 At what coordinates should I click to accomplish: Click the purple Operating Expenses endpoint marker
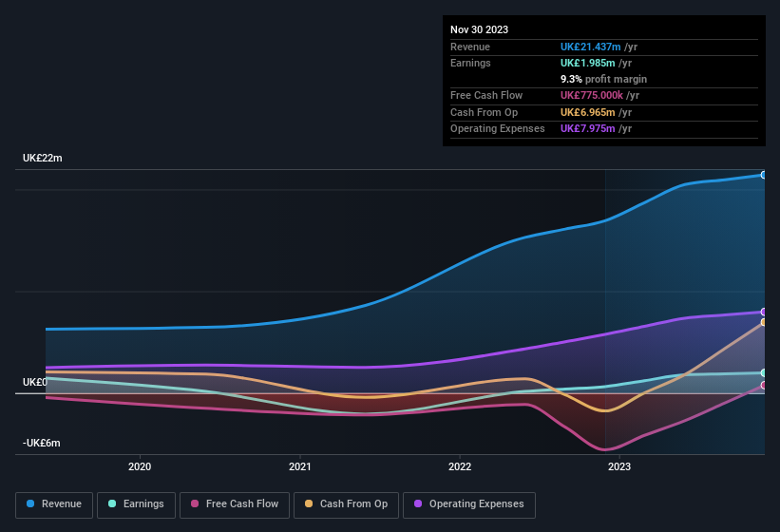pos(764,312)
